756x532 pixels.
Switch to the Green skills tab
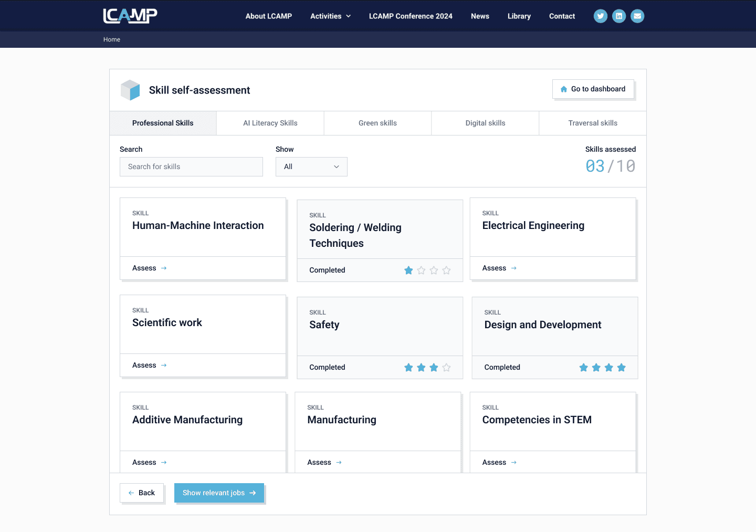378,123
